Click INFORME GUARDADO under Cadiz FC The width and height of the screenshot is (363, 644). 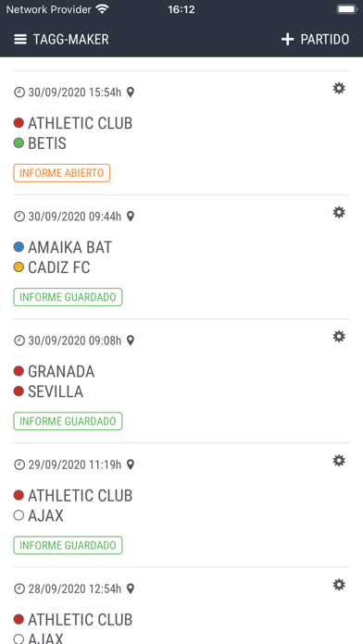click(x=68, y=297)
